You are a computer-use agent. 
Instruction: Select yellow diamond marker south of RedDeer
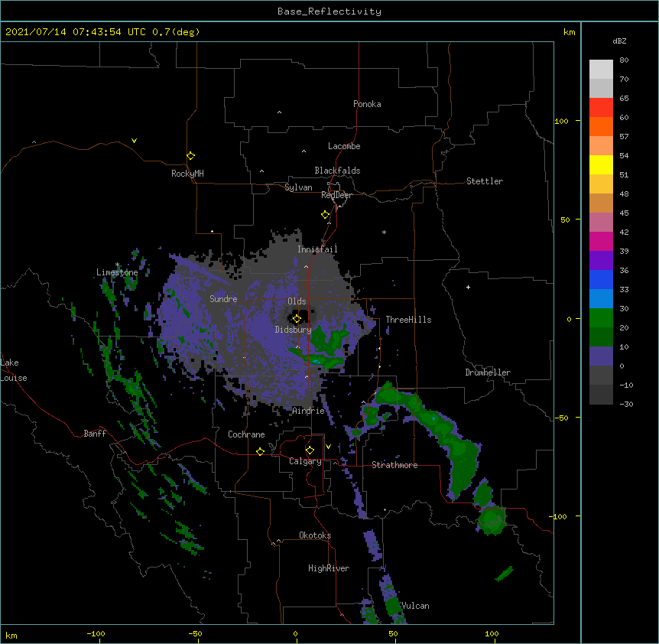(x=325, y=215)
